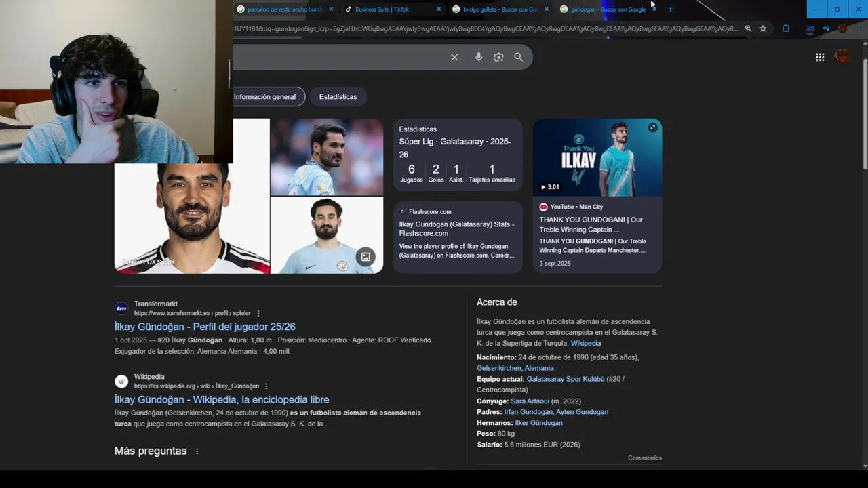
Task: Click the 'Transfermarkt' source name
Action: [156, 304]
